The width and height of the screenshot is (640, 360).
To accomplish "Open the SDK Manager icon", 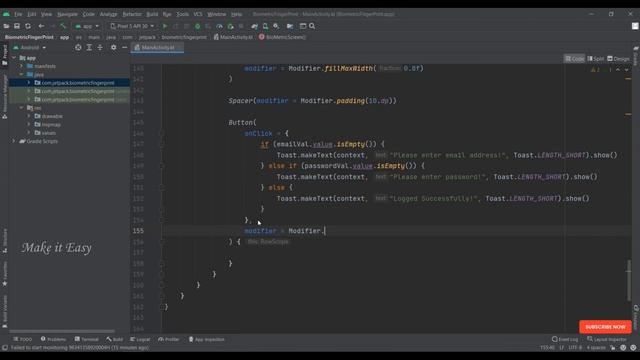I will 276,26.
